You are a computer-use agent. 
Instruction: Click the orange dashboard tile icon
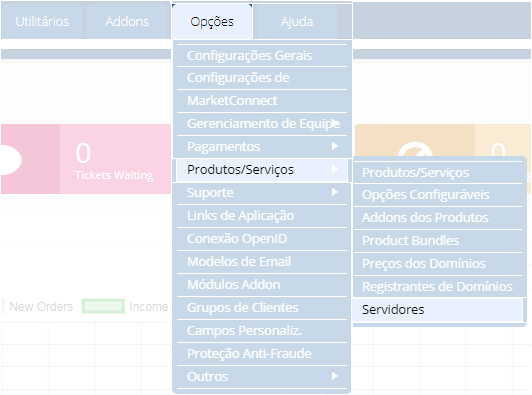415,149
